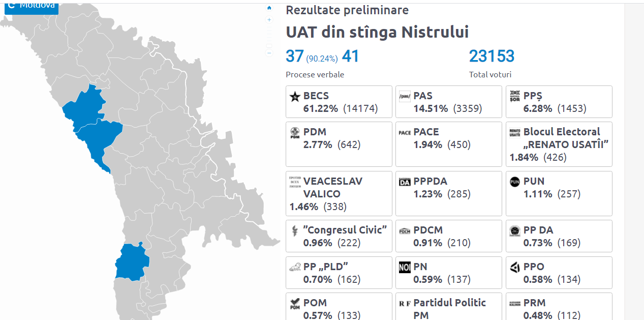Click the PDCM party logo icon
This screenshot has height=320, width=644.
[x=405, y=230]
